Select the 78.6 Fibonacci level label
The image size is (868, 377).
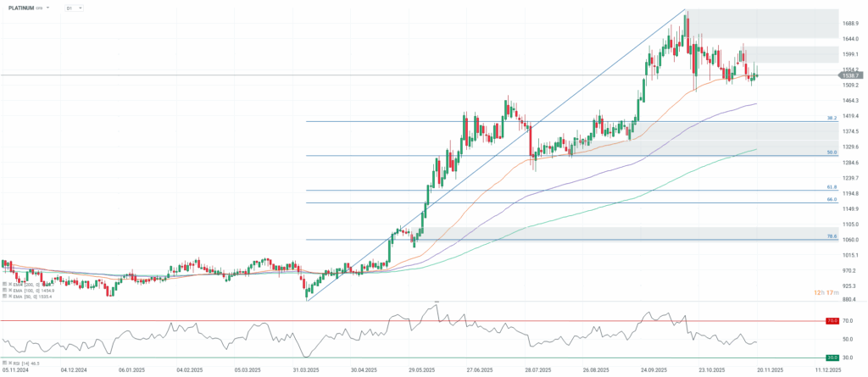click(832, 236)
